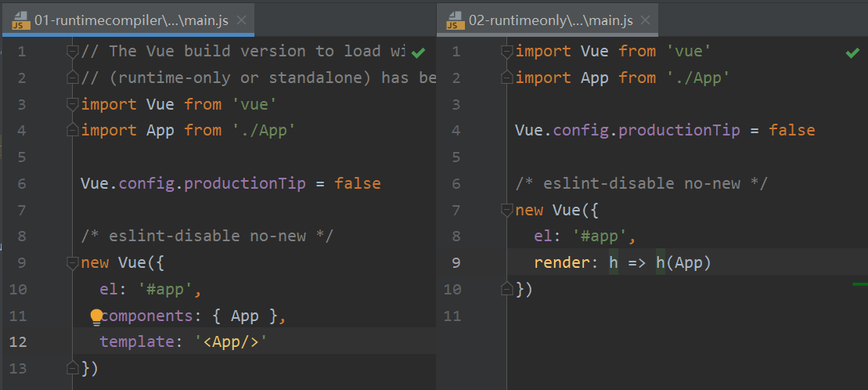Screen dimensions: 868x390
Task: Click the intention lightbulb on the components line
Action: (x=96, y=316)
